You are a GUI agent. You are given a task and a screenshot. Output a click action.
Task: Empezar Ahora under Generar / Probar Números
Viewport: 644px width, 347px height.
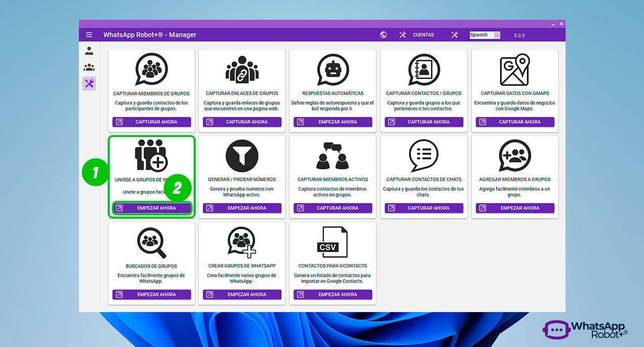[242, 208]
